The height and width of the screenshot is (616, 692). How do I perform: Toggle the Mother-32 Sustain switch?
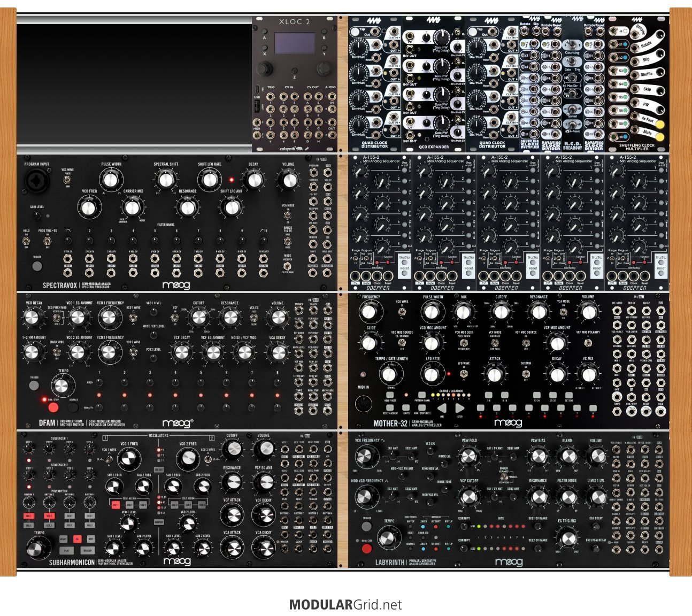[526, 373]
